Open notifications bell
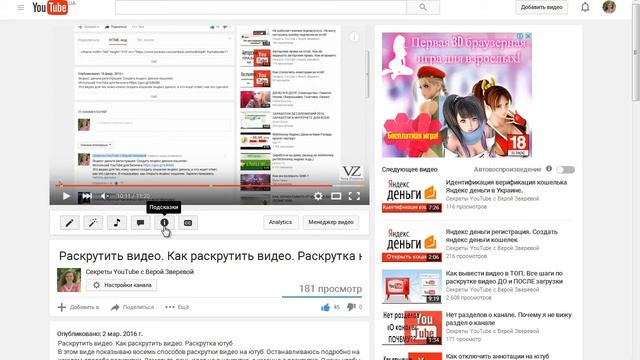This screenshot has width=640, height=360. click(x=585, y=7)
